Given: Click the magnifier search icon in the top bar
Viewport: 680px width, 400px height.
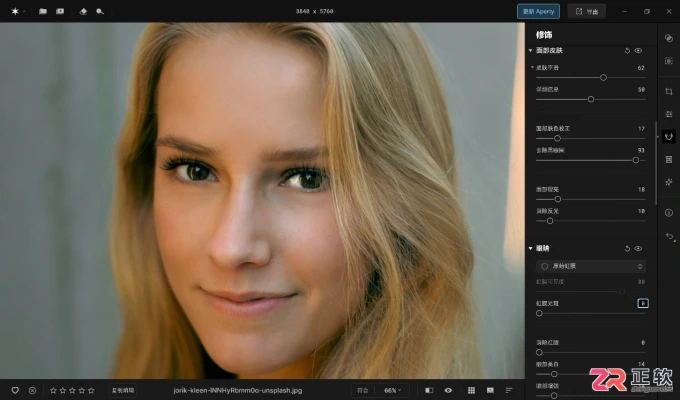Looking at the screenshot, I should [100, 11].
